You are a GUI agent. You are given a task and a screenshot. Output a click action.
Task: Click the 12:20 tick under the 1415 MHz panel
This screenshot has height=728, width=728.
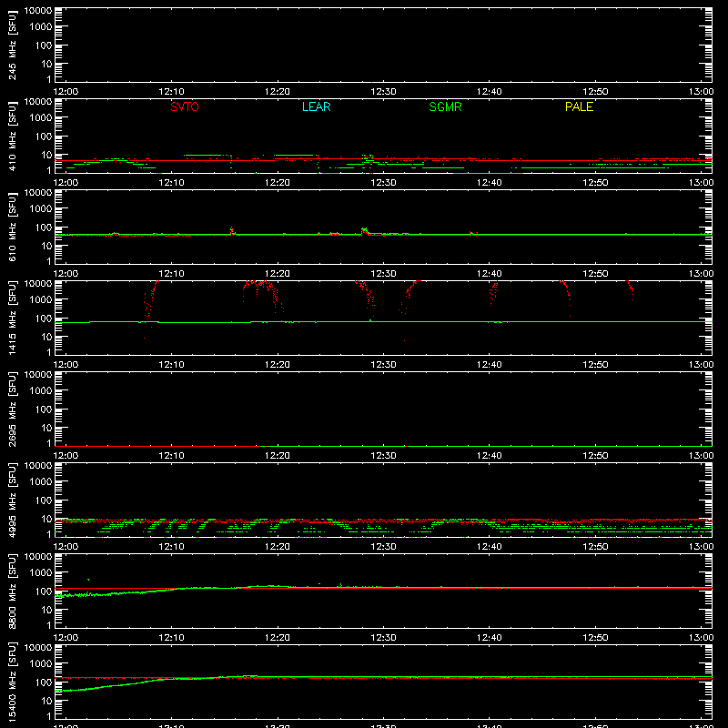pos(278,365)
